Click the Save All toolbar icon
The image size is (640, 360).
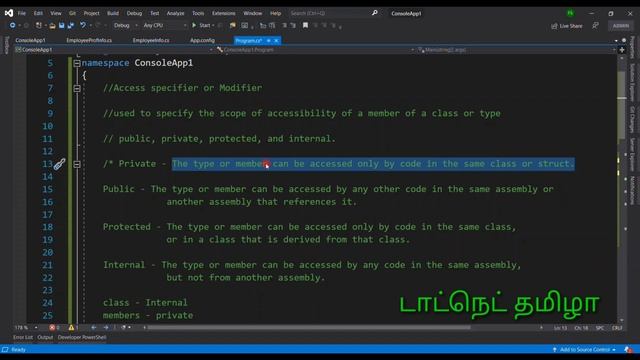coord(71,25)
